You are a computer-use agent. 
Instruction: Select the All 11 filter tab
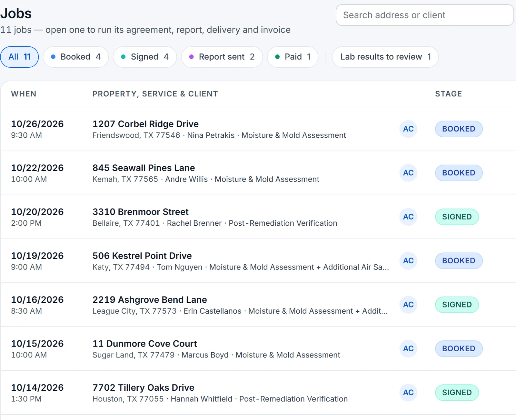coord(20,57)
